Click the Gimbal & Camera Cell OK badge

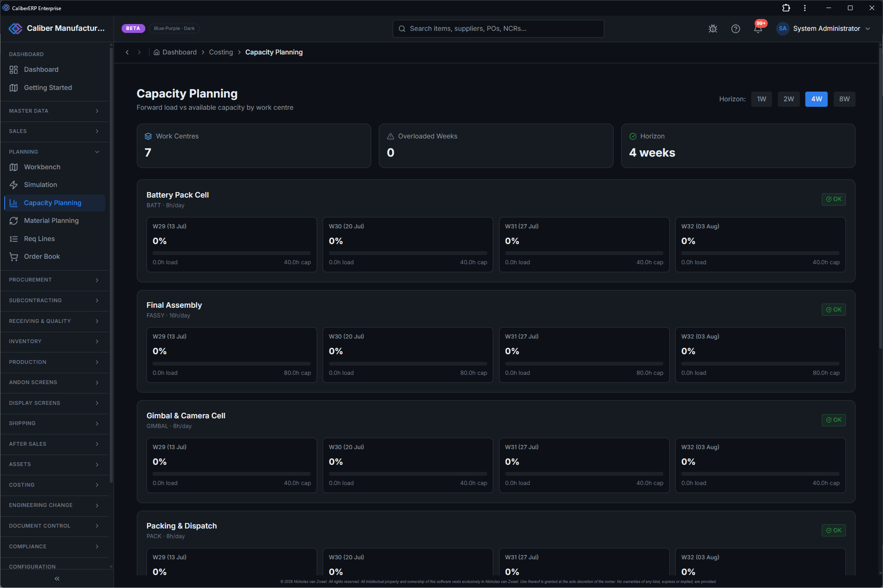coord(834,420)
